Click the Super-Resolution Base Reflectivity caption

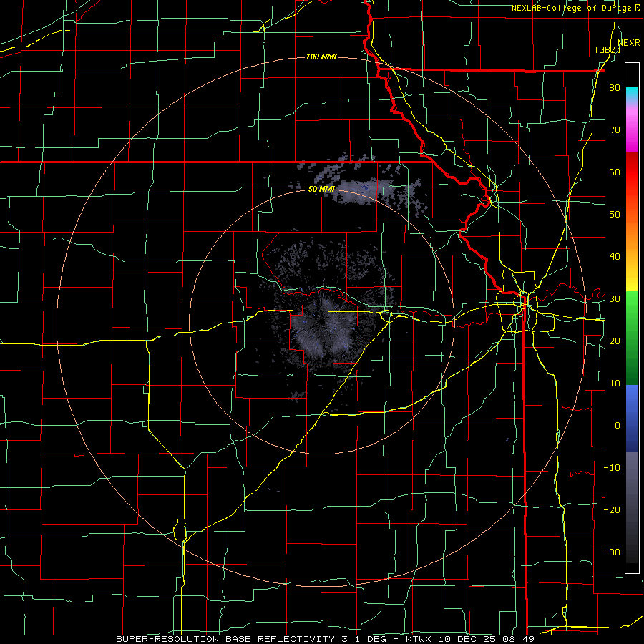click(x=325, y=639)
